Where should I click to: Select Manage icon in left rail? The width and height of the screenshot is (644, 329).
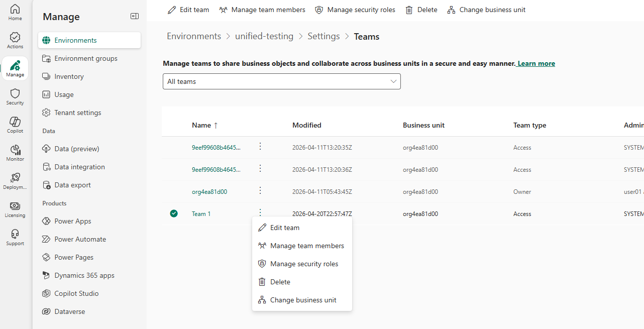[x=15, y=69]
